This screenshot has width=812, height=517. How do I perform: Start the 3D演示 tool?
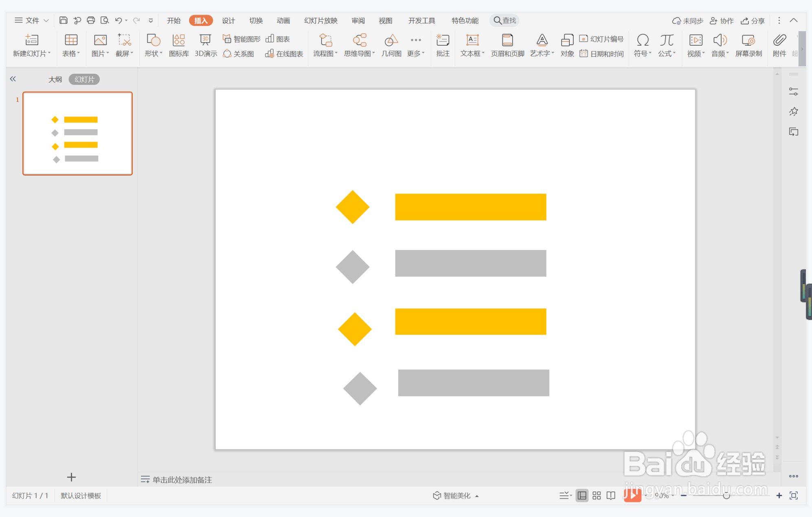coord(206,45)
